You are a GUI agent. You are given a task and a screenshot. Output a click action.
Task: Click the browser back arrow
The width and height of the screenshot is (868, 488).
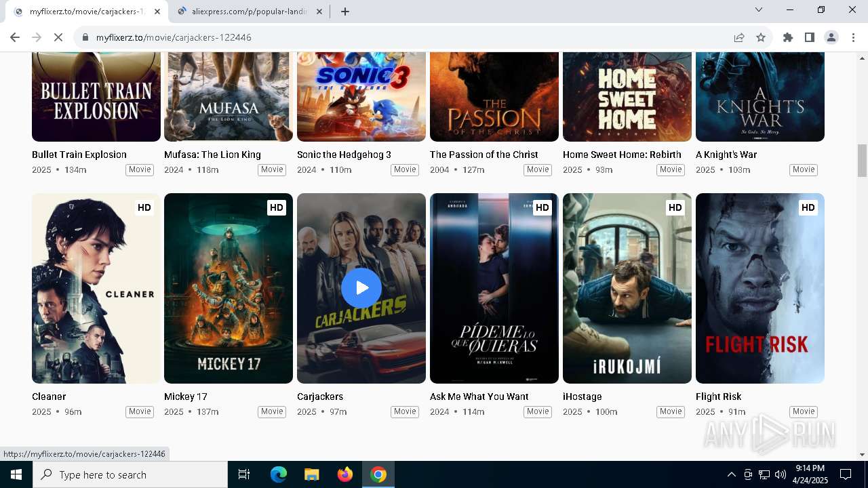click(x=15, y=37)
